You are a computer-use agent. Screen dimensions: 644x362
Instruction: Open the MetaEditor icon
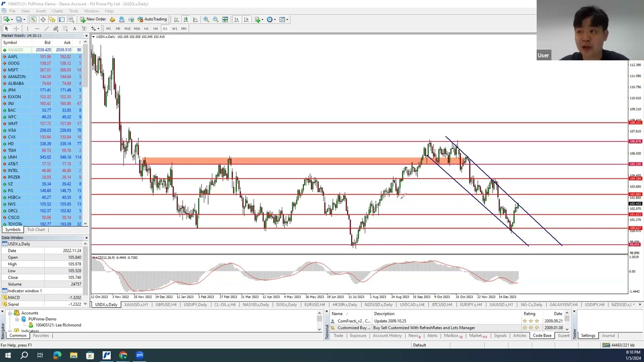coord(112,19)
